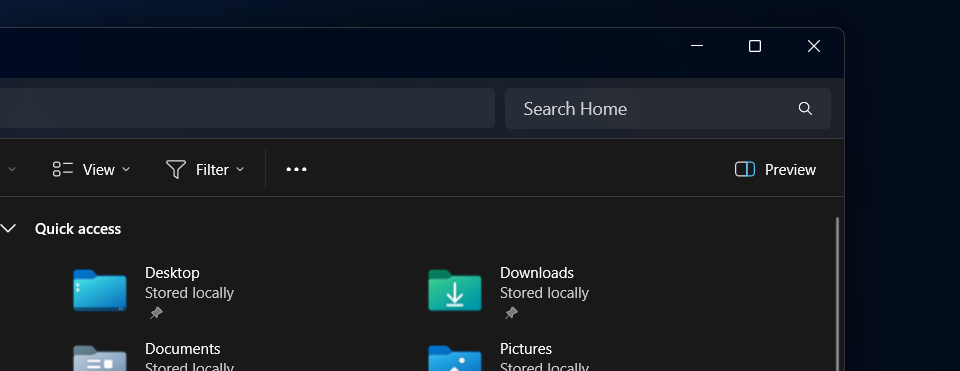The height and width of the screenshot is (371, 960).
Task: Click the Desktop folder name
Action: click(x=172, y=272)
